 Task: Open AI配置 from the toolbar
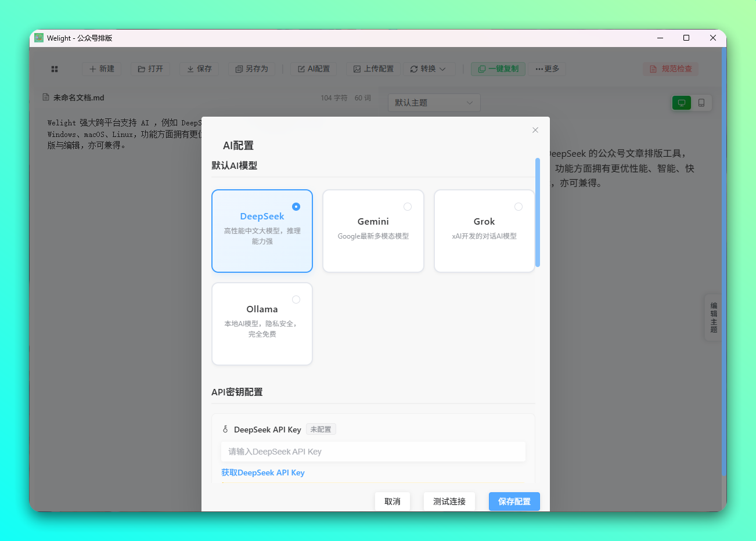(314, 69)
